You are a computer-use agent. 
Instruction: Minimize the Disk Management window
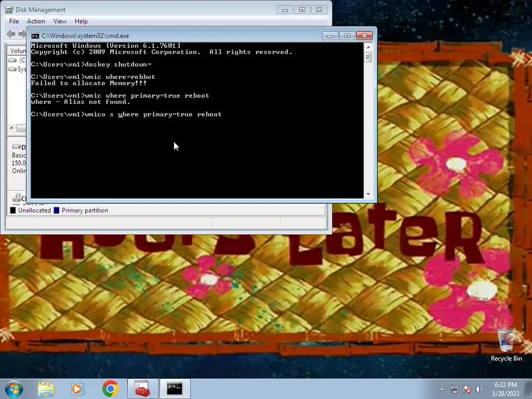(285, 10)
